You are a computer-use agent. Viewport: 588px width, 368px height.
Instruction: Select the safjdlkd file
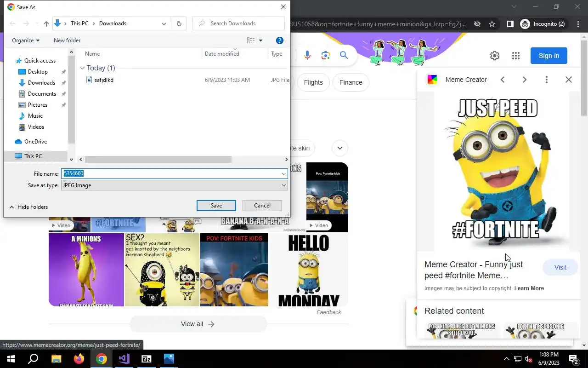coord(104,80)
